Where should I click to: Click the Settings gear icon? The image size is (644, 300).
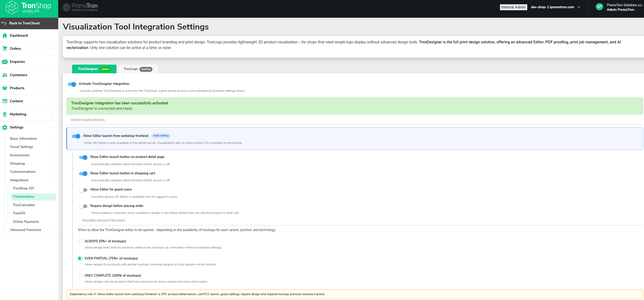[5, 127]
